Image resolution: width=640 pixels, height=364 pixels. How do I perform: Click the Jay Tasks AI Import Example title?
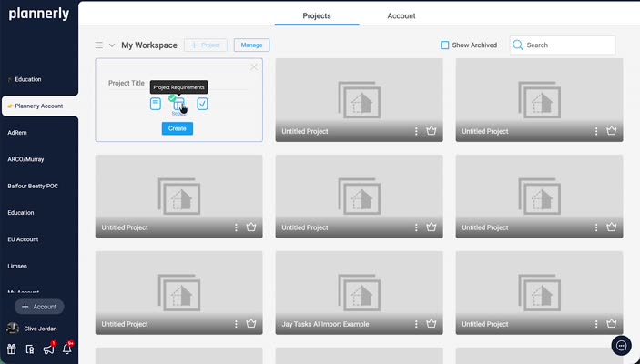click(x=325, y=325)
